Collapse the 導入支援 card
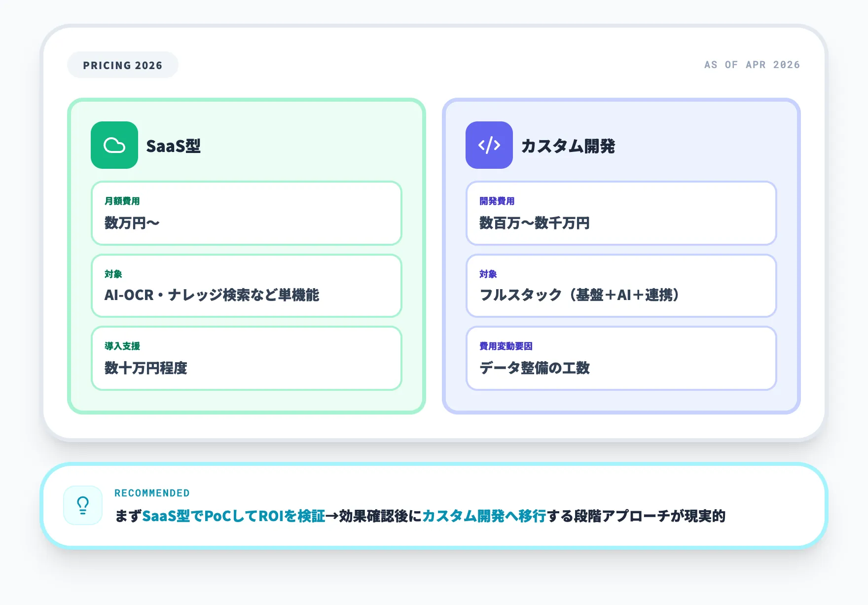 [246, 358]
